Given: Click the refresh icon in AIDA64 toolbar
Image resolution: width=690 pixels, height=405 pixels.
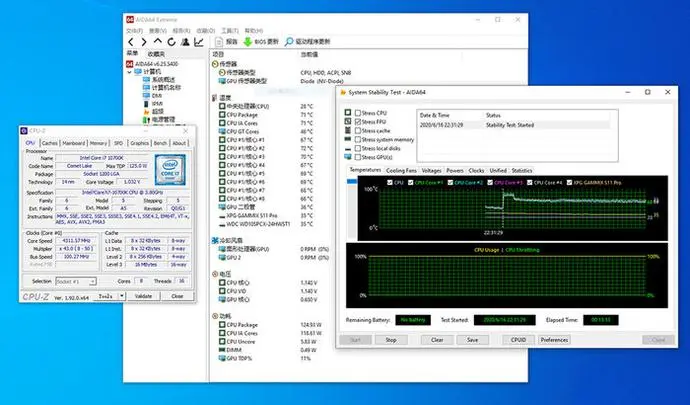Looking at the screenshot, I should 171,42.
